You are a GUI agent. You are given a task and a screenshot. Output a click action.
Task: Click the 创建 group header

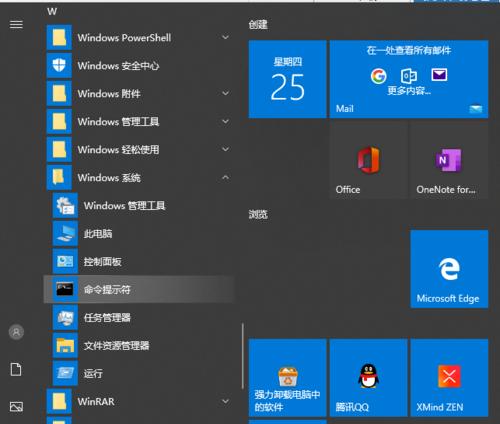(258, 24)
